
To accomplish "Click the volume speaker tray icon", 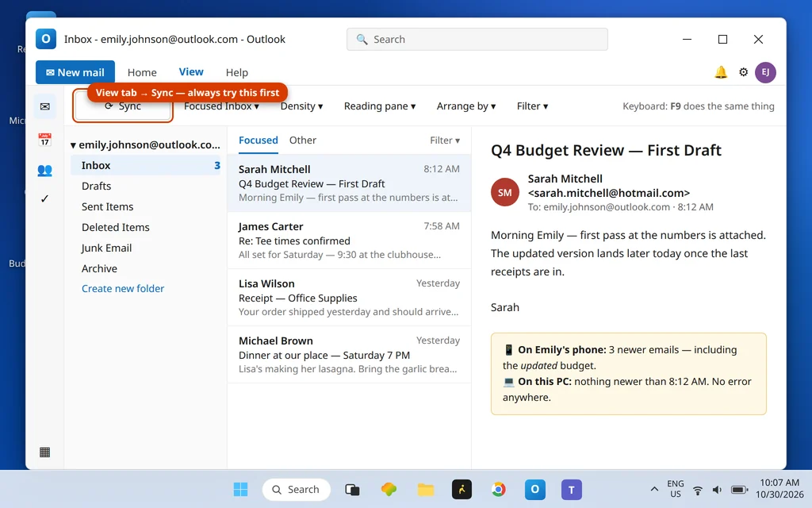I will click(717, 490).
